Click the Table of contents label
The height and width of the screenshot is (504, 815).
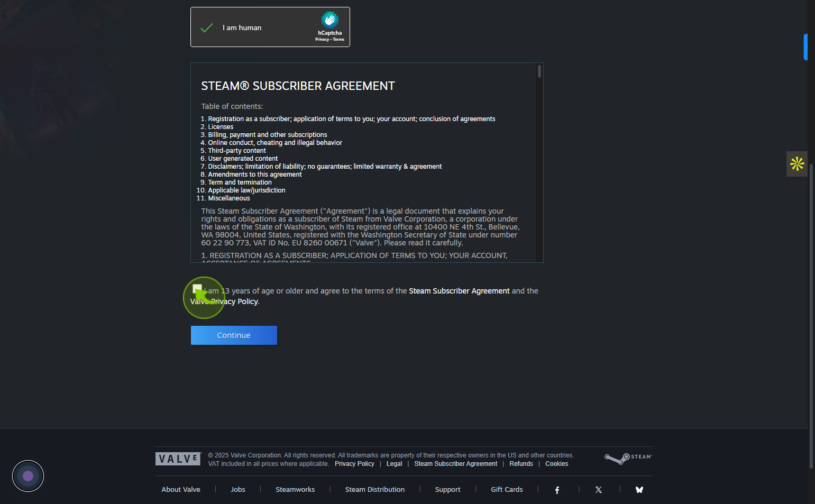pyautogui.click(x=232, y=106)
